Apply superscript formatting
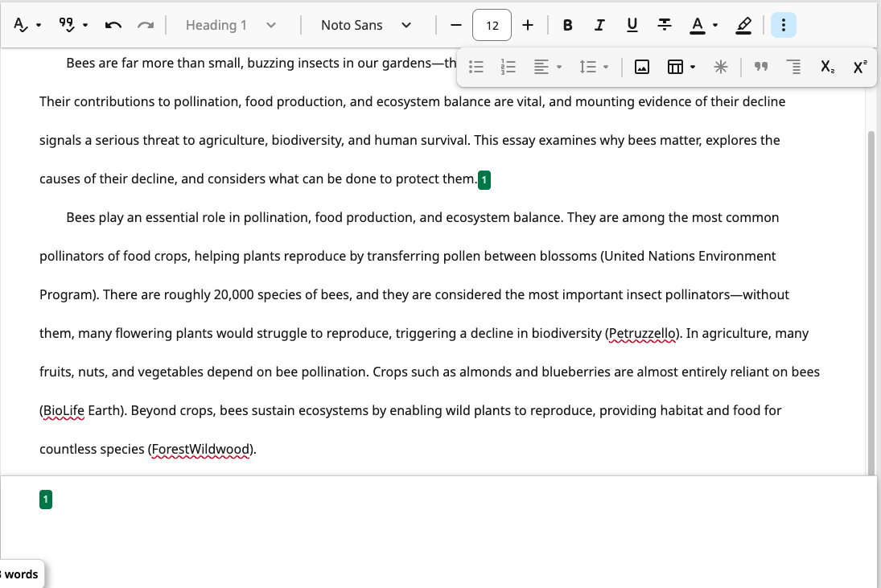 [x=859, y=68]
